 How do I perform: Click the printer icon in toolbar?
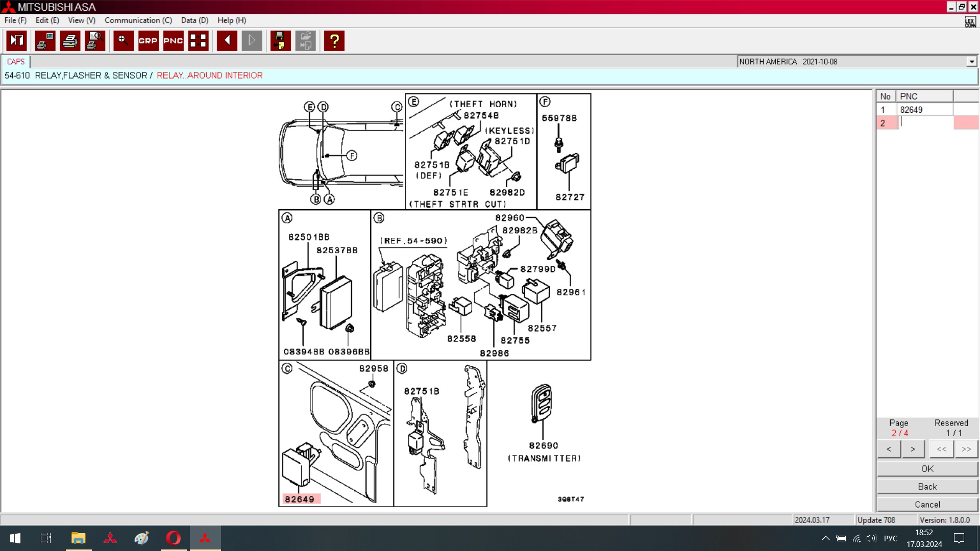tap(70, 41)
